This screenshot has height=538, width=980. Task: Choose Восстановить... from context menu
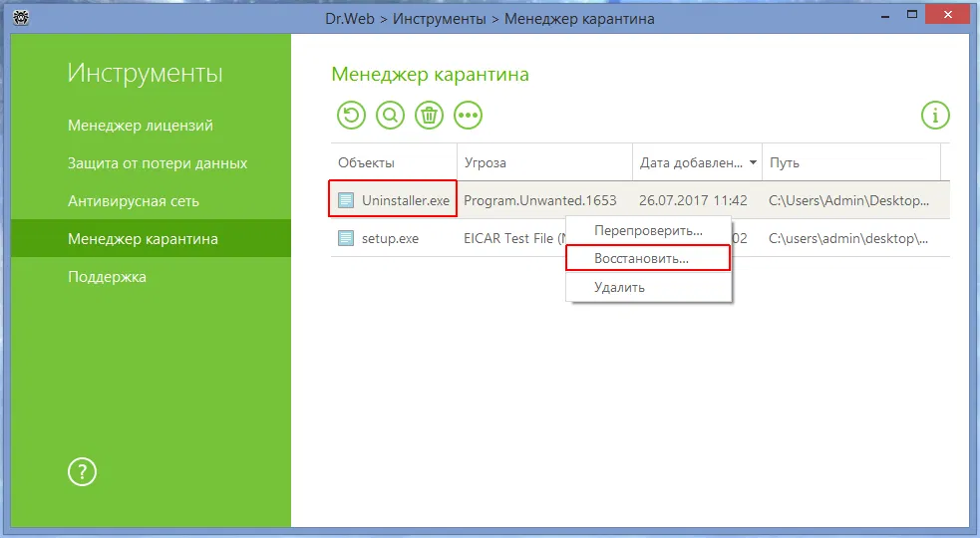pyautogui.click(x=648, y=258)
